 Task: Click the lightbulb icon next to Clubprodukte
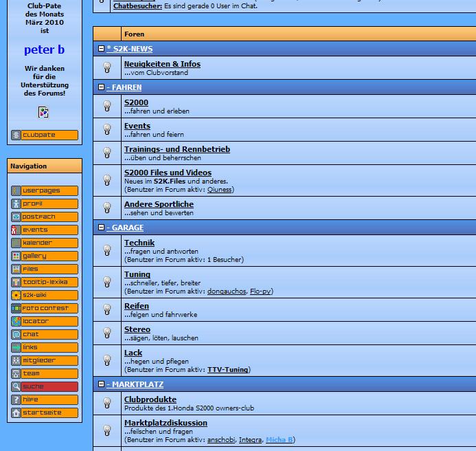(x=107, y=403)
